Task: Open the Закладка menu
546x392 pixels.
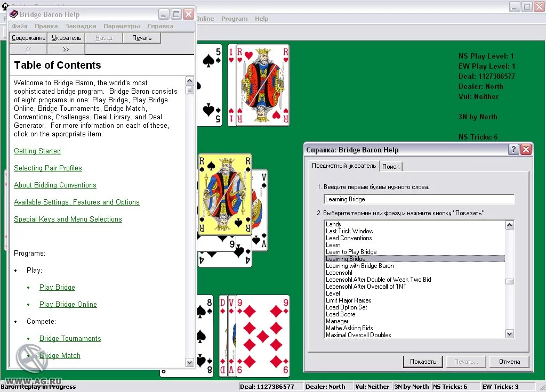Action: 81,26
